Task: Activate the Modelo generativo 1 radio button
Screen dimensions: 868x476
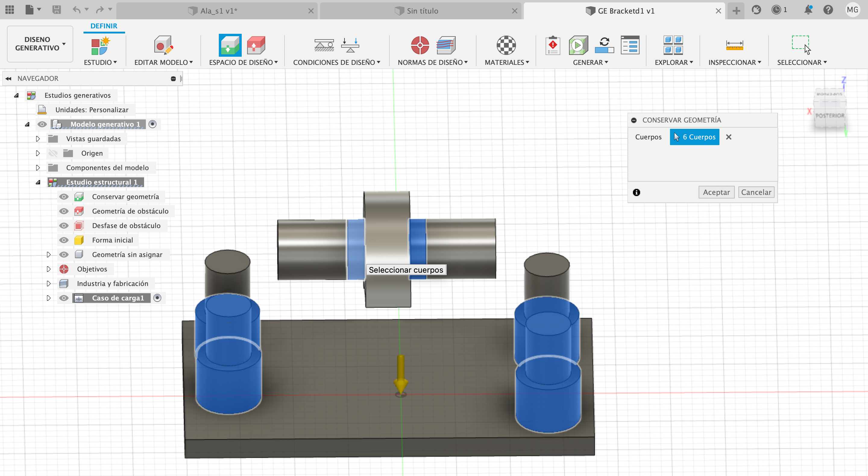Action: (x=153, y=124)
